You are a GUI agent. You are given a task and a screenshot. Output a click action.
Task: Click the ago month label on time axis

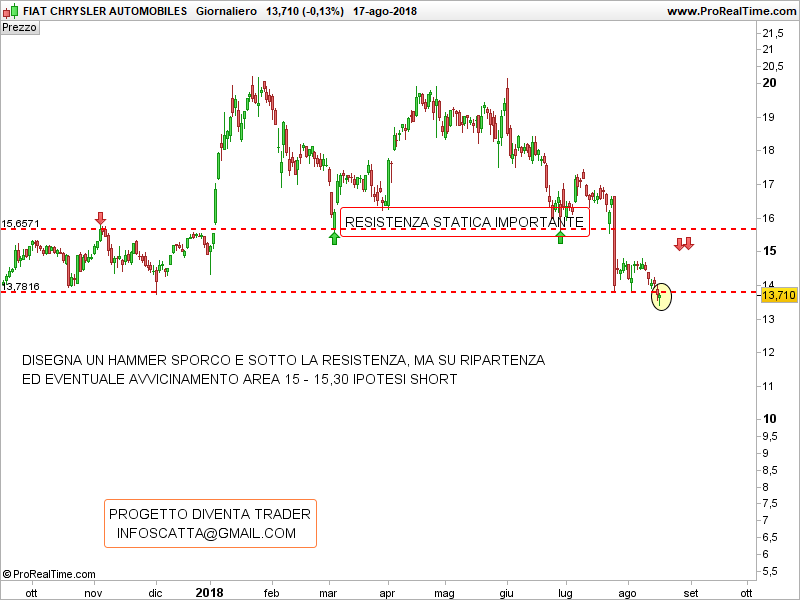click(x=627, y=593)
